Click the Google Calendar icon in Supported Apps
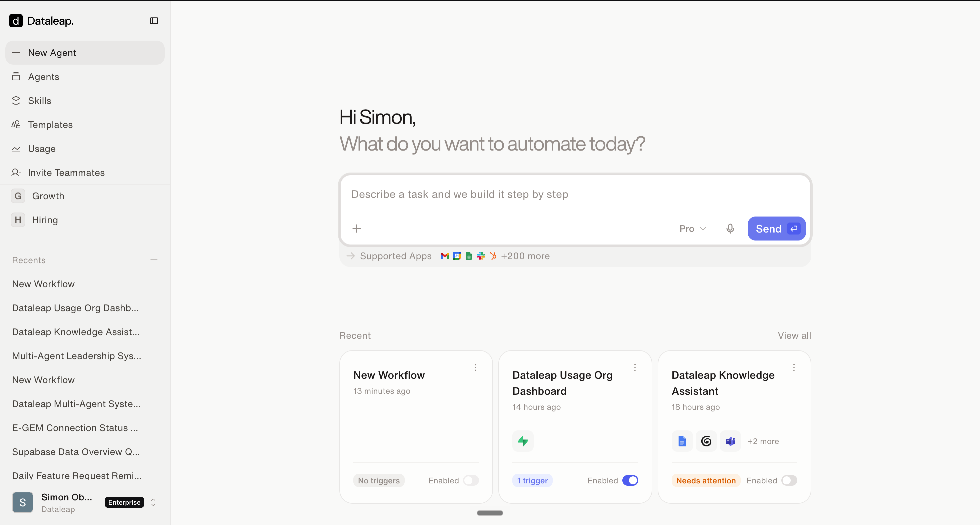Viewport: 980px width, 525px height. tap(457, 256)
